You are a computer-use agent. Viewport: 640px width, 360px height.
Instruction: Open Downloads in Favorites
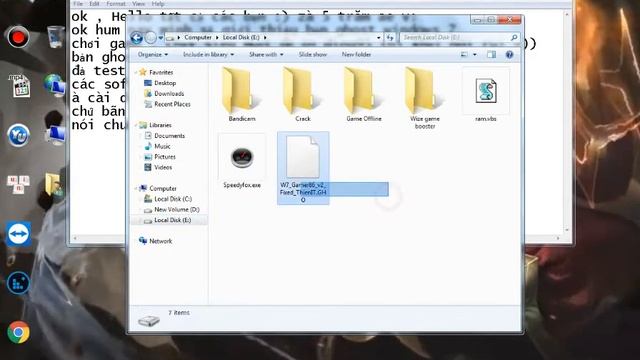coord(169,93)
